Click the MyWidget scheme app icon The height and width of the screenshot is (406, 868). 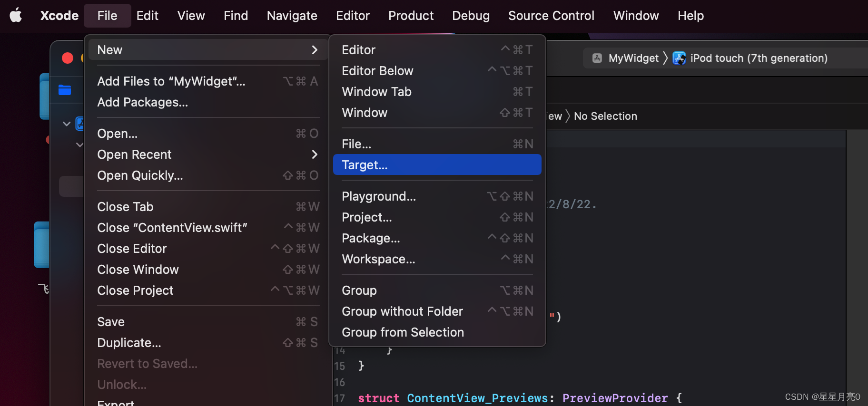pos(597,58)
